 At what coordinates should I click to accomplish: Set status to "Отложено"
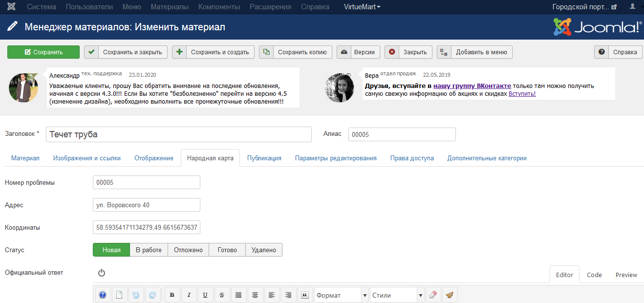(188, 250)
